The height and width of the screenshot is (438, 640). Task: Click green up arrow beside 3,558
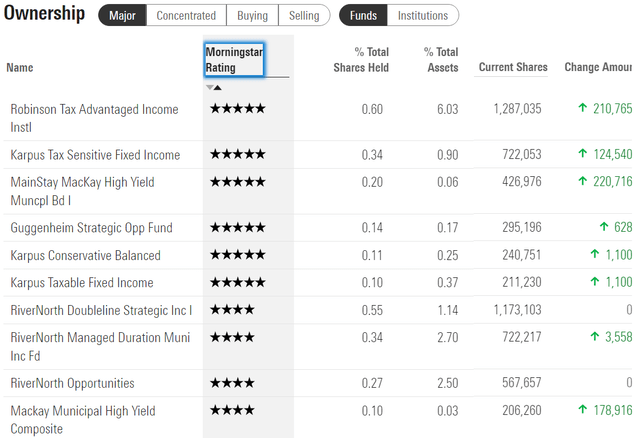click(595, 336)
